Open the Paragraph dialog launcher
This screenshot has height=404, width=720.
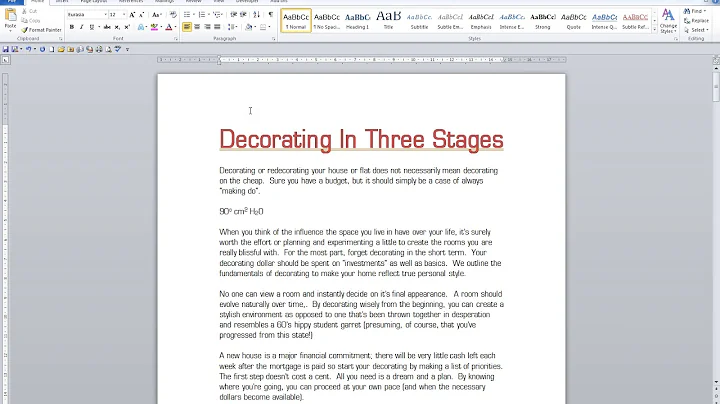(274, 39)
